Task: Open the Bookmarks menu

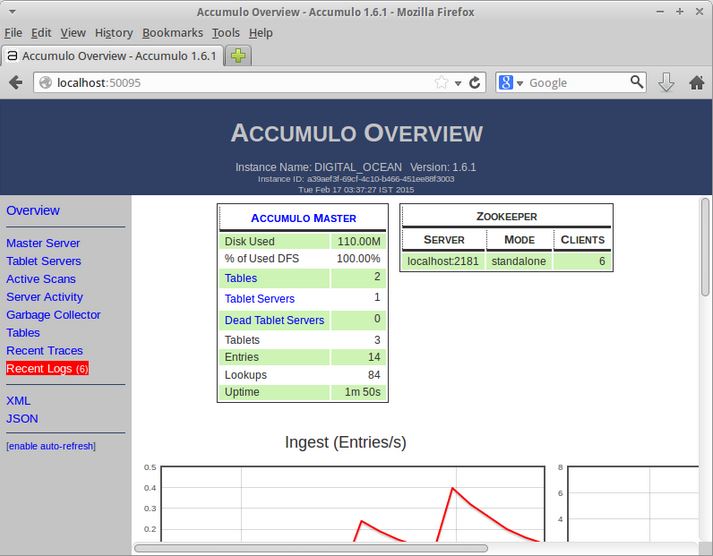Action: (172, 33)
